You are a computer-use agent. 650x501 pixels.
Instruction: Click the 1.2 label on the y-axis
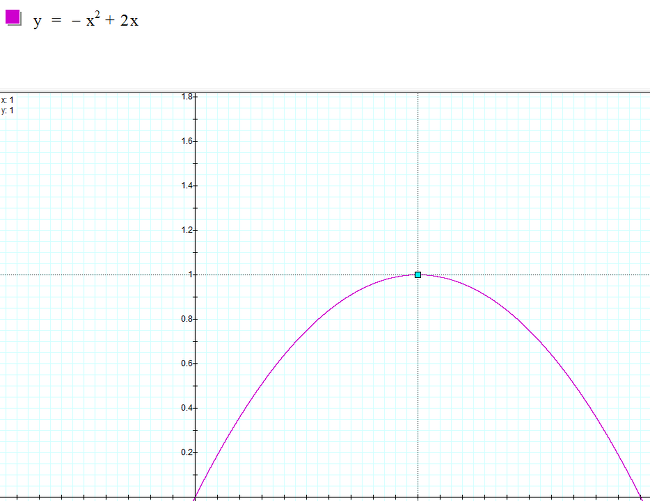187,230
